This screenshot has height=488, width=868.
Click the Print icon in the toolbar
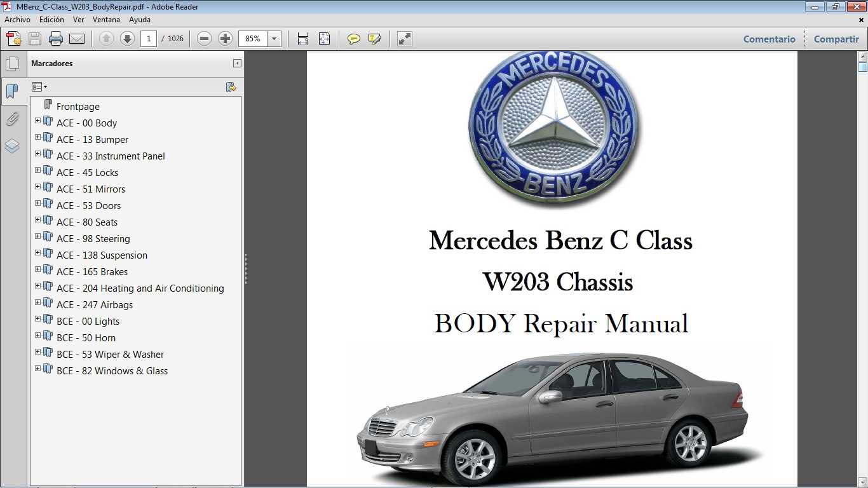(56, 39)
